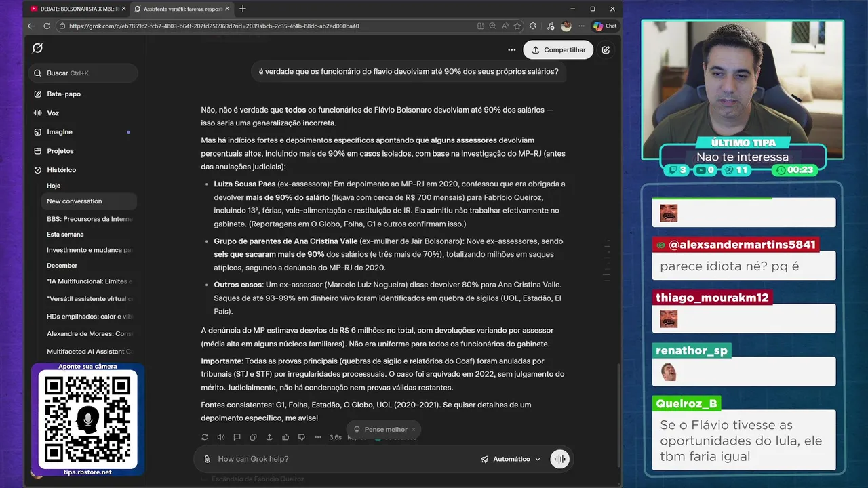
Task: Close the DEBATE YouTube tab
Action: click(123, 9)
